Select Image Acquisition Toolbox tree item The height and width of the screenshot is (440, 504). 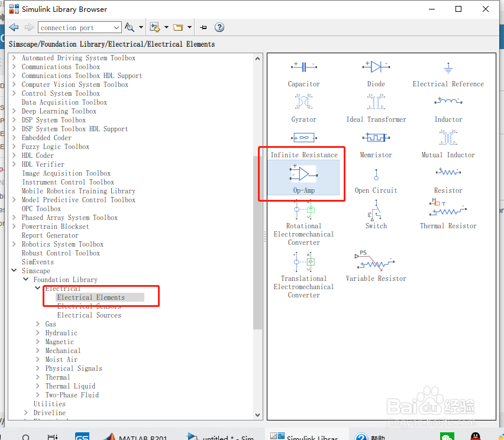pyautogui.click(x=66, y=173)
